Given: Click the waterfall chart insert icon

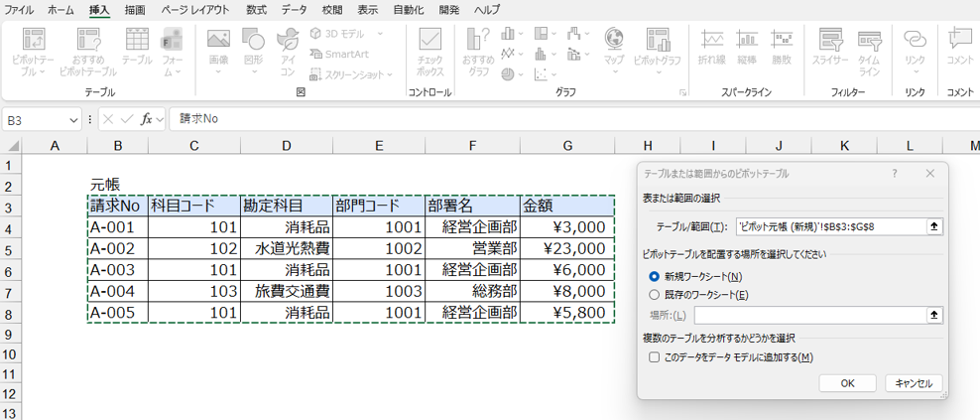Looking at the screenshot, I should (x=574, y=33).
